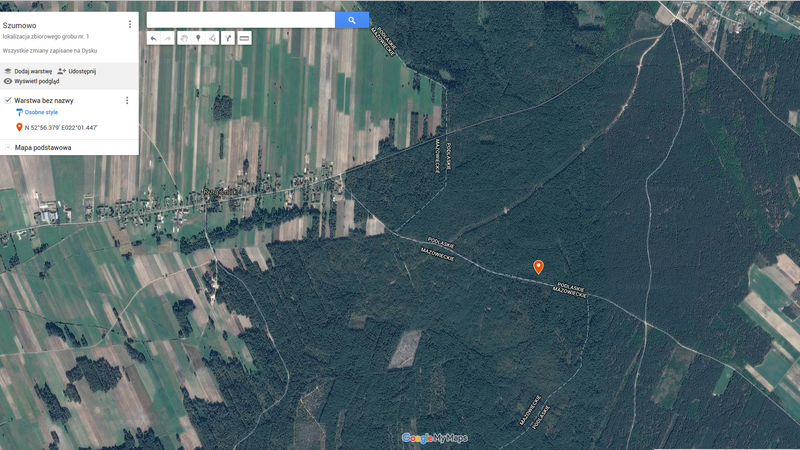This screenshot has height=450, width=800.
Task: Select the hand pan tool
Action: (183, 38)
